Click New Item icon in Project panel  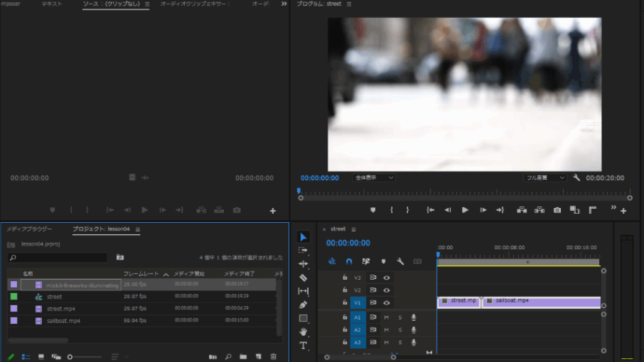pos(258,357)
